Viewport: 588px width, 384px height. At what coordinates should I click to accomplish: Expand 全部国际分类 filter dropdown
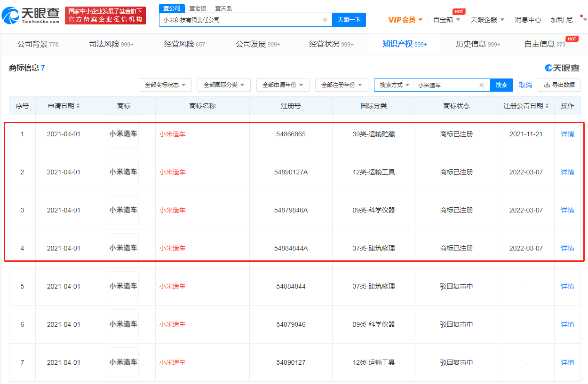[x=224, y=85]
